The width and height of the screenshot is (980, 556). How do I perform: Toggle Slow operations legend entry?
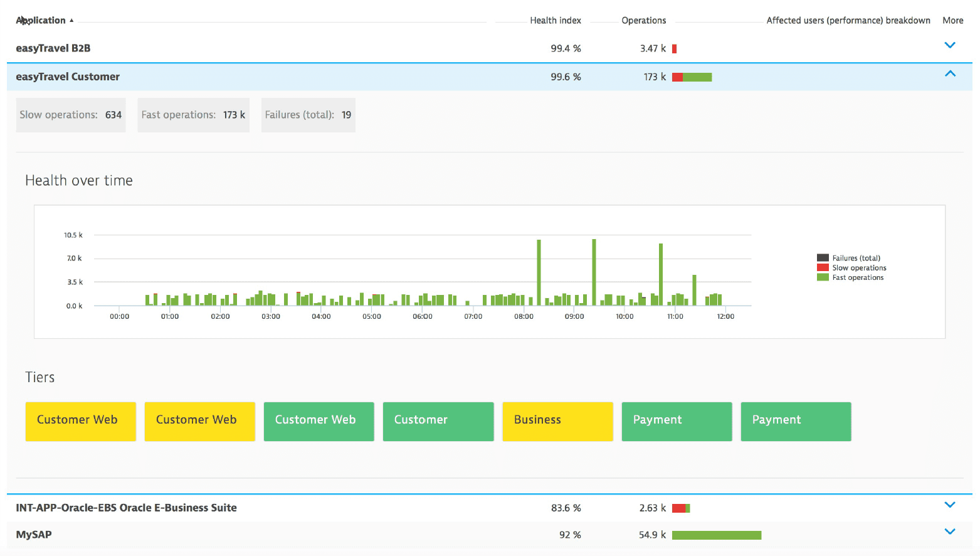851,267
